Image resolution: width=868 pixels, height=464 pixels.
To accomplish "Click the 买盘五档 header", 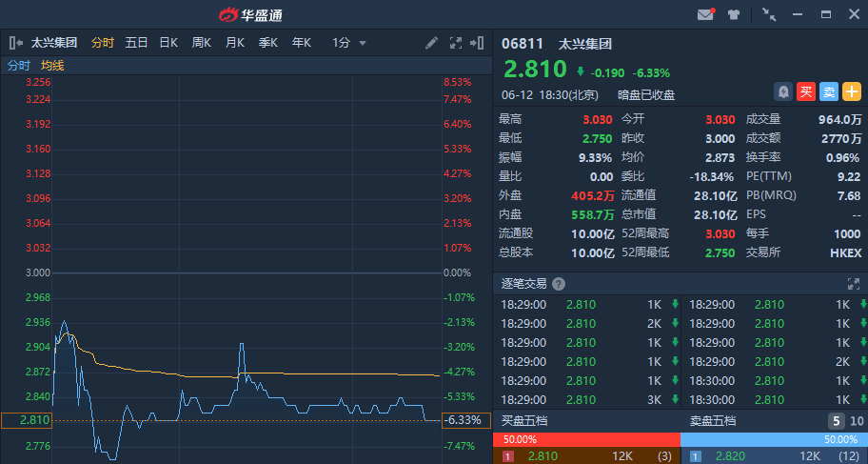I will click(524, 421).
